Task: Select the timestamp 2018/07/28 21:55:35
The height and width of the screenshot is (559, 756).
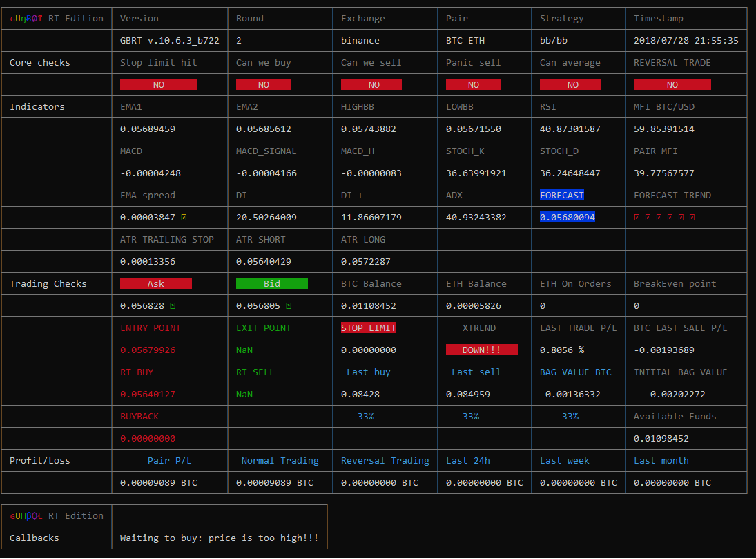Action: coord(686,41)
